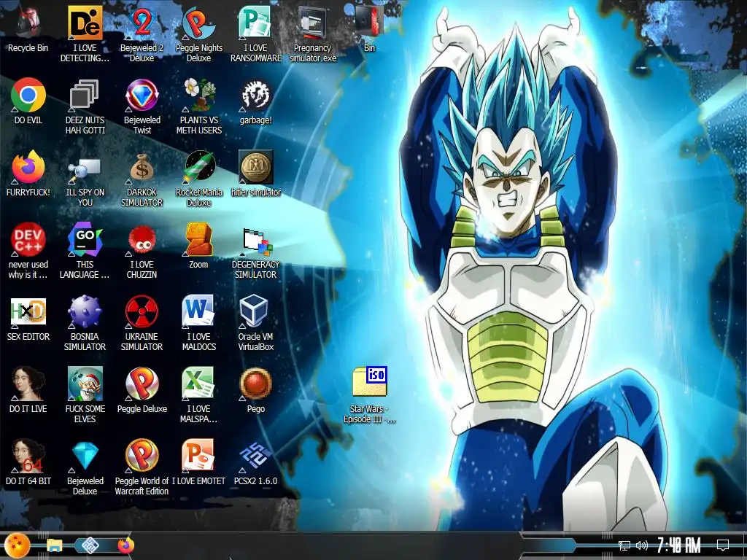Select the 'garbage!' shortcut icon
Image resolution: width=747 pixels, height=560 pixels.
click(x=255, y=96)
